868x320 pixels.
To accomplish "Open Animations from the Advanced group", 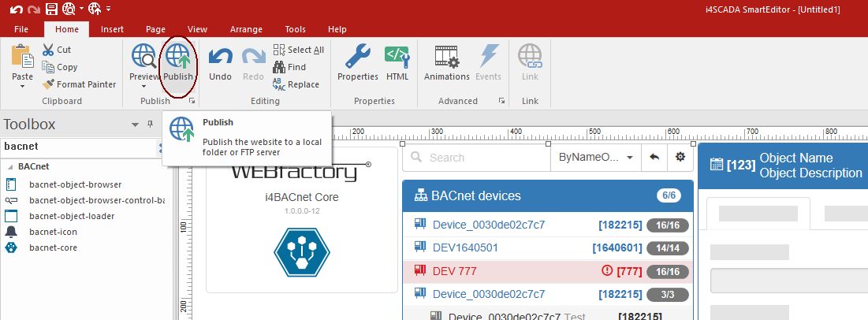I will tap(447, 59).
